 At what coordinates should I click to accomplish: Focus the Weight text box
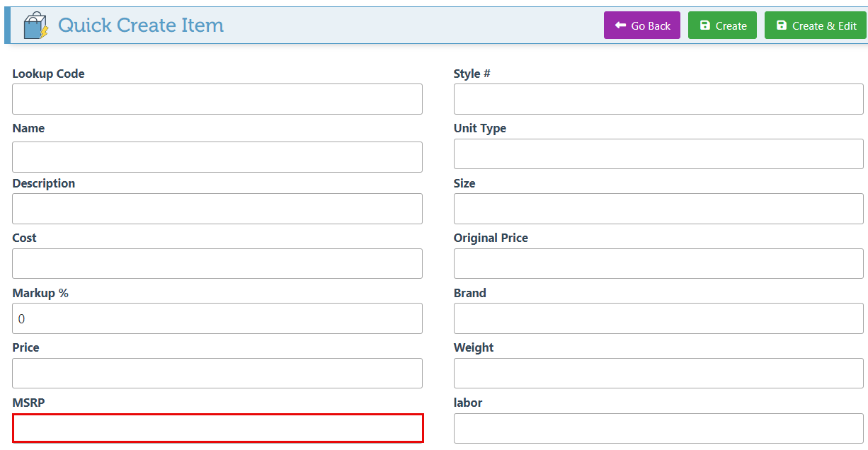point(658,373)
